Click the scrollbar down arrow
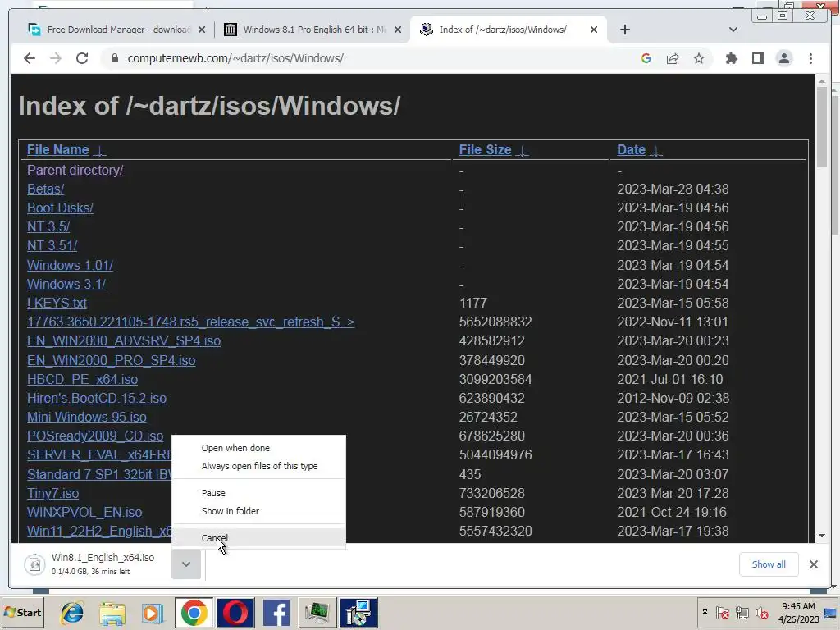The image size is (840, 630). pos(821,536)
